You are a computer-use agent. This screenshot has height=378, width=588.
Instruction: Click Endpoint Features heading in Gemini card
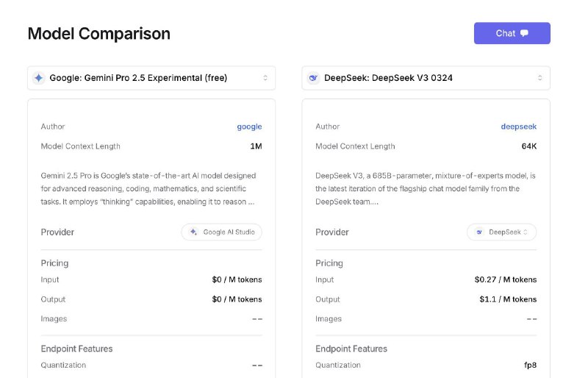[77, 349]
